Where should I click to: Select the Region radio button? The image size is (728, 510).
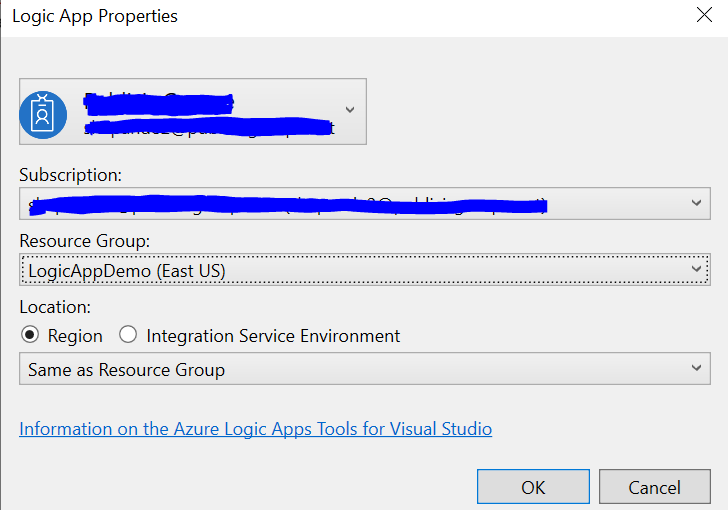(30, 335)
